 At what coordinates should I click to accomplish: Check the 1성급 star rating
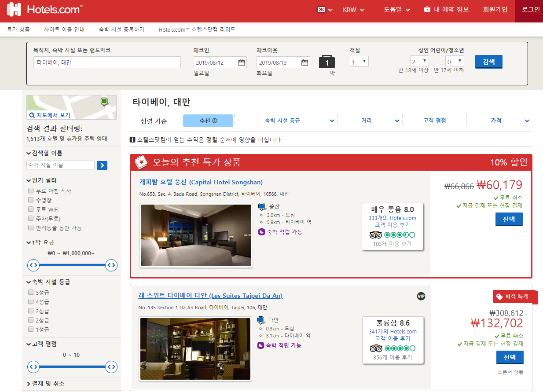31,330
